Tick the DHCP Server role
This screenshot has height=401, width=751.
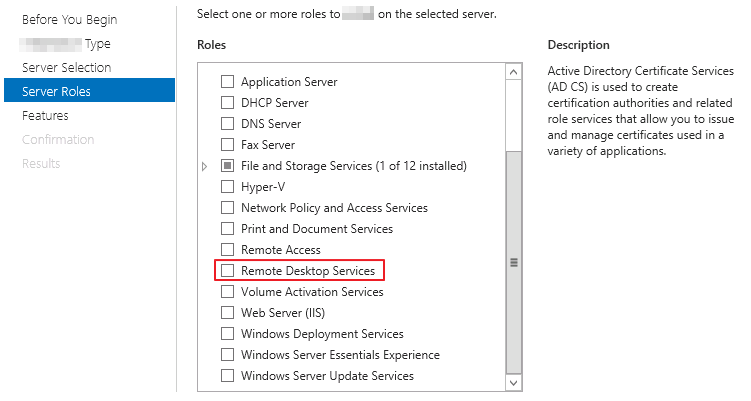tap(228, 103)
